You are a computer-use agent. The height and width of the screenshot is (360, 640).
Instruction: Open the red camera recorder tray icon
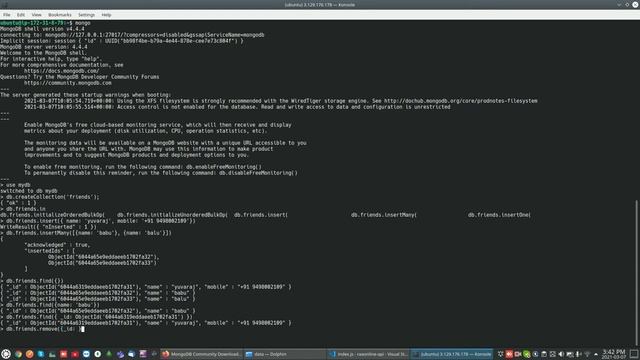[518, 354]
